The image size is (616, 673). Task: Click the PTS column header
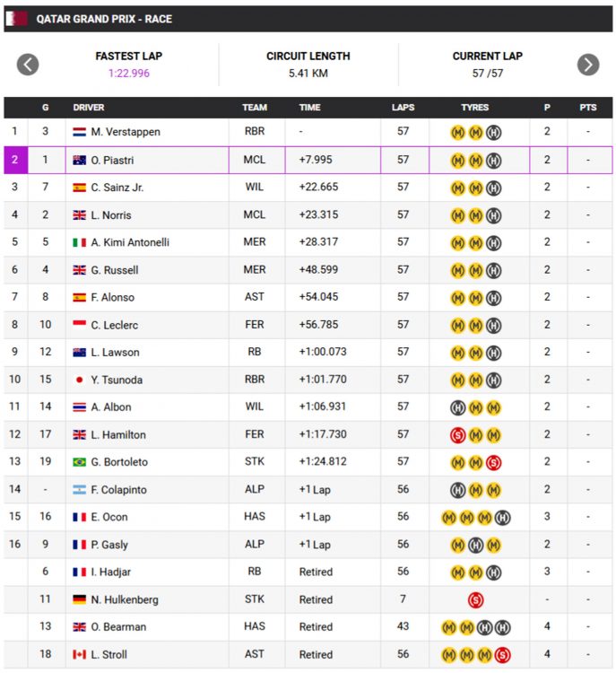587,108
